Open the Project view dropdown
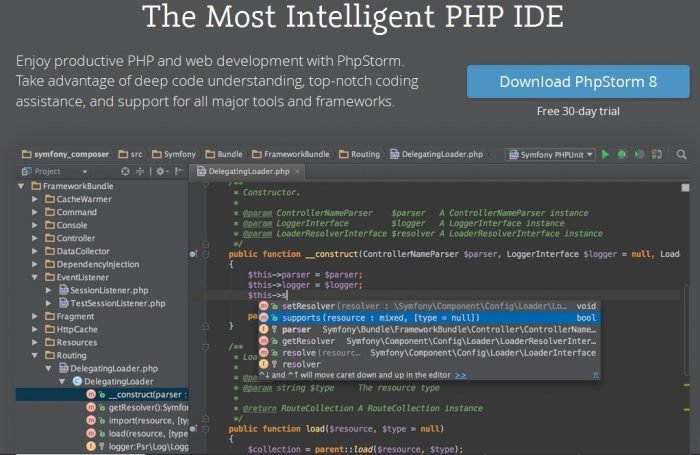700x455 pixels. pos(85,171)
